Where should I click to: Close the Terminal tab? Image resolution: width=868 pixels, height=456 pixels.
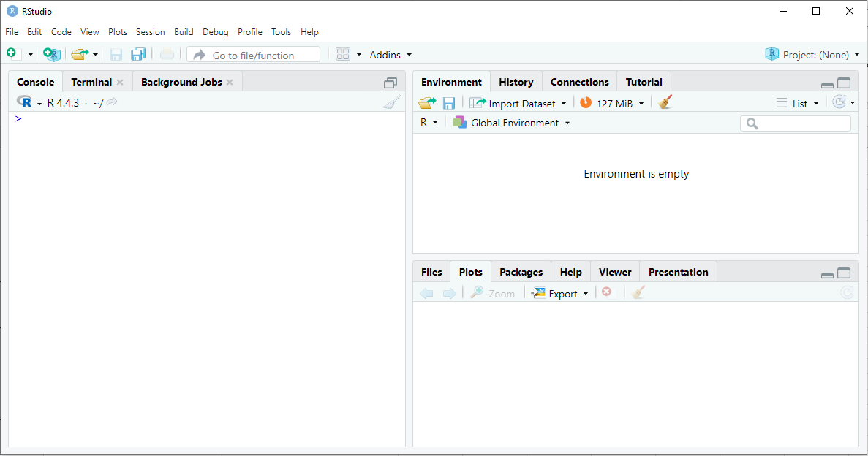point(120,83)
